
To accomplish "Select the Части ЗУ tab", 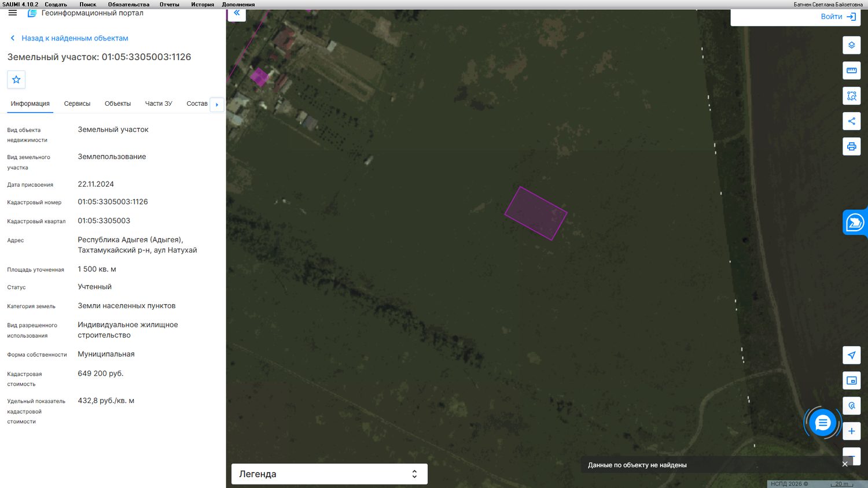I will tap(159, 104).
